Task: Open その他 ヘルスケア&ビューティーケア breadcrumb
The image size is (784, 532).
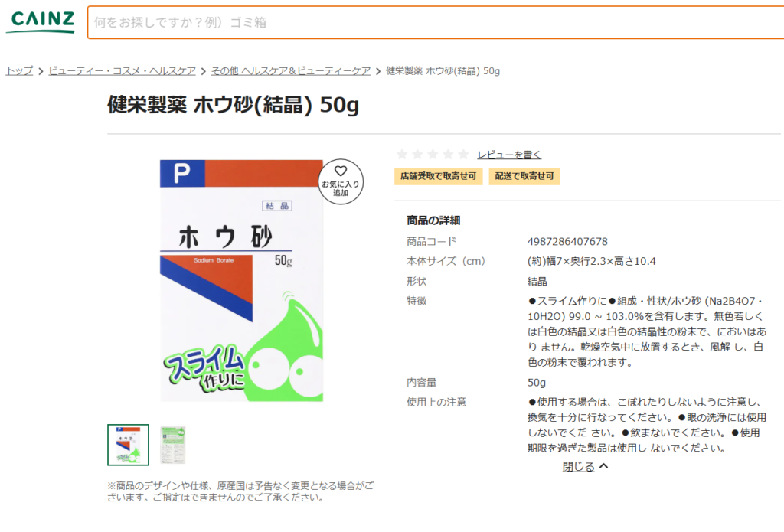Action: click(x=290, y=71)
